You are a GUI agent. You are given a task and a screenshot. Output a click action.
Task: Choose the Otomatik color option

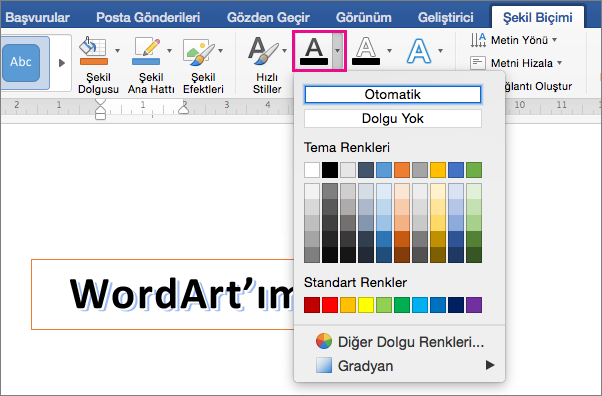tap(393, 94)
